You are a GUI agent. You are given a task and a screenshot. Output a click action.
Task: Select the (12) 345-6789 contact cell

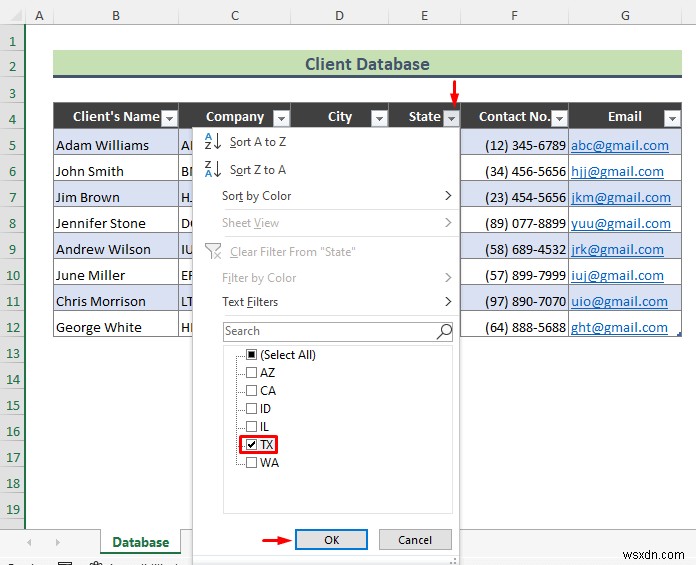click(514, 142)
